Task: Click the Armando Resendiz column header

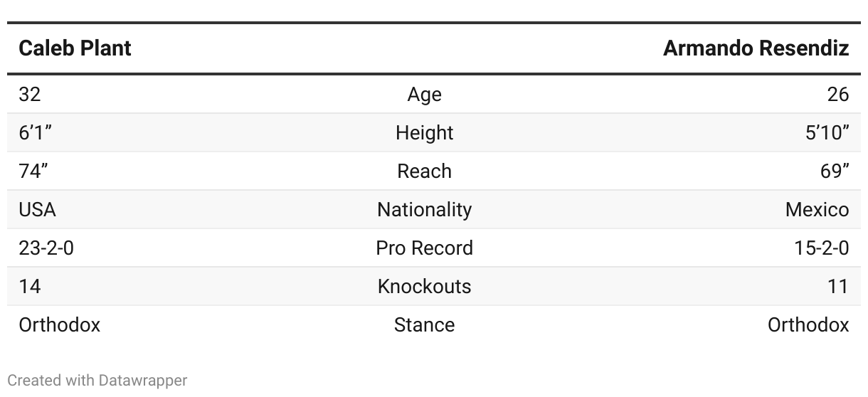Action: point(756,48)
